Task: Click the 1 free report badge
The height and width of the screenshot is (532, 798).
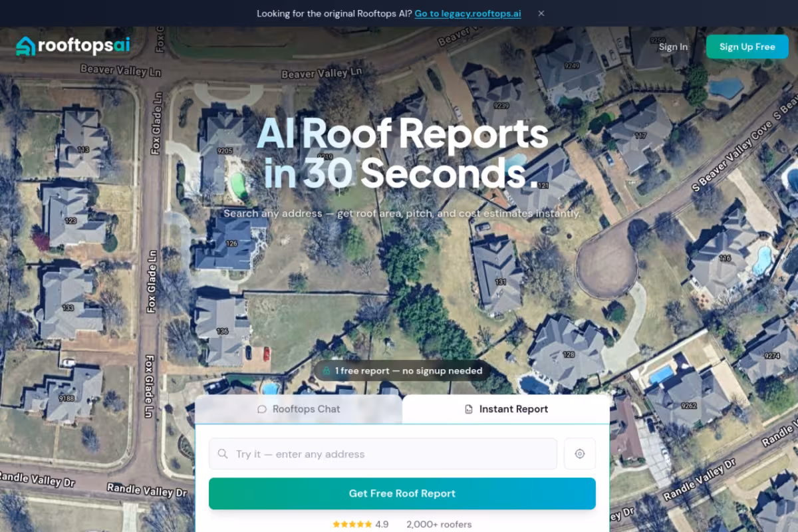Action: point(402,371)
